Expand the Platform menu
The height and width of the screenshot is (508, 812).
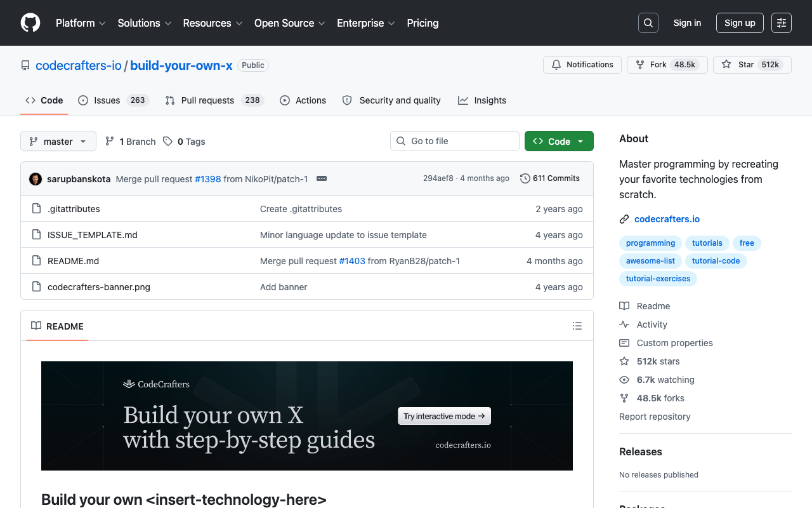pyautogui.click(x=81, y=23)
